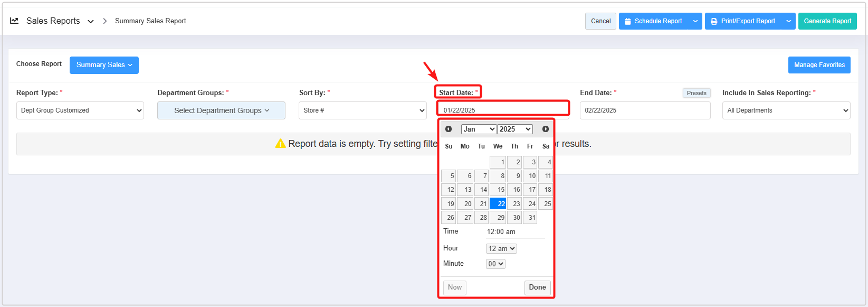Open the calendar month dropdown showing Jan

(478, 129)
